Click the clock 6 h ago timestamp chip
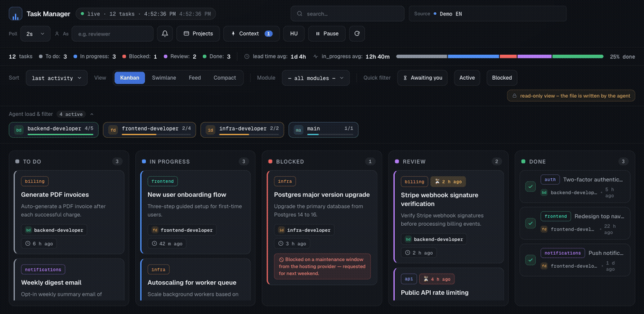Screen dimensions: 644x314 coord(39,243)
